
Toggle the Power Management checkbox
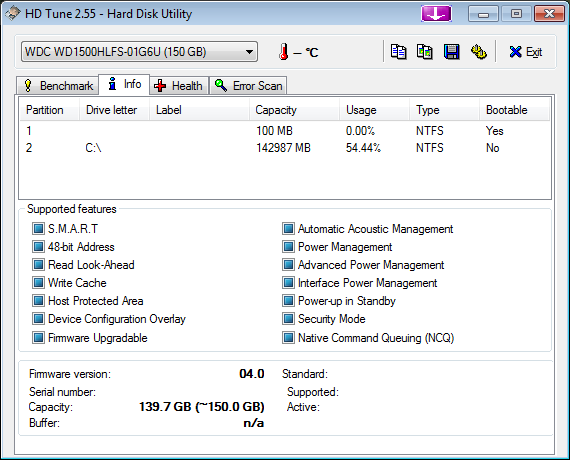pos(288,247)
